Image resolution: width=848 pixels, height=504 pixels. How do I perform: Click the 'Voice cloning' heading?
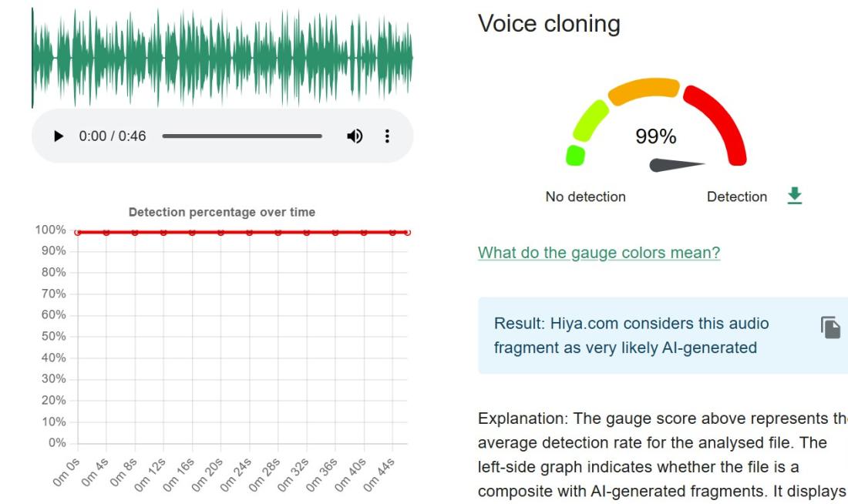point(549,23)
